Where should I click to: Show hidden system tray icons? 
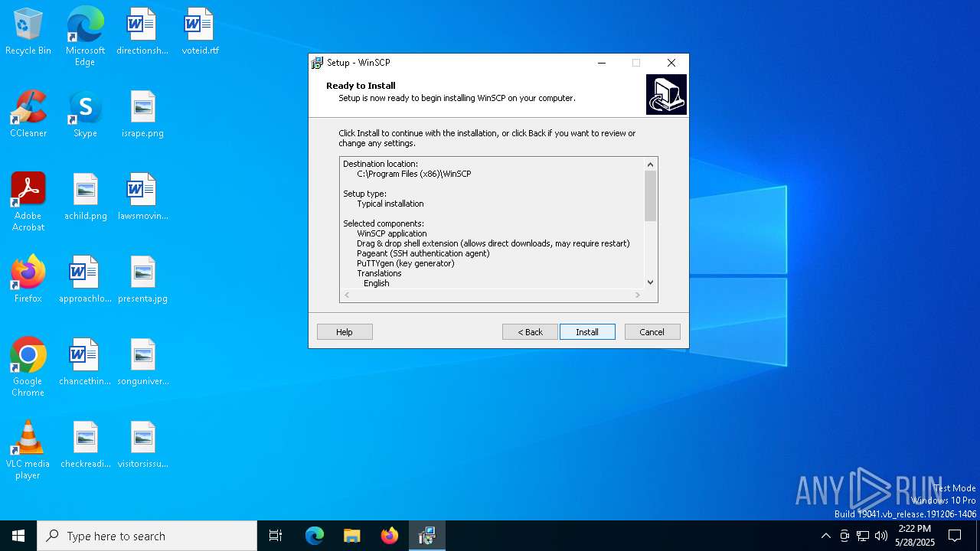point(825,536)
